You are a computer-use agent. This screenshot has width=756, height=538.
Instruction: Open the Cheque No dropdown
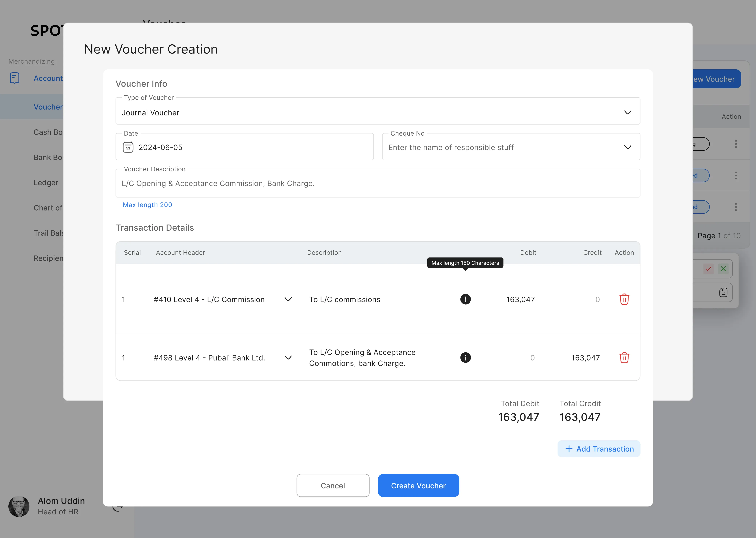tap(628, 147)
